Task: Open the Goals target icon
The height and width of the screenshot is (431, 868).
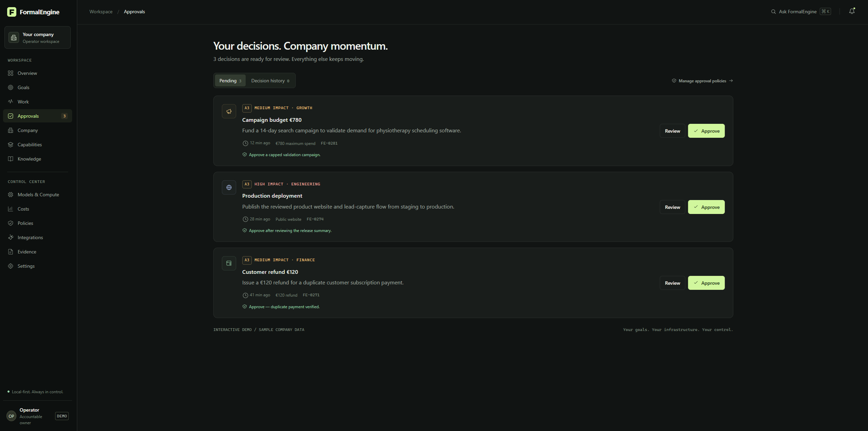Action: point(11,87)
